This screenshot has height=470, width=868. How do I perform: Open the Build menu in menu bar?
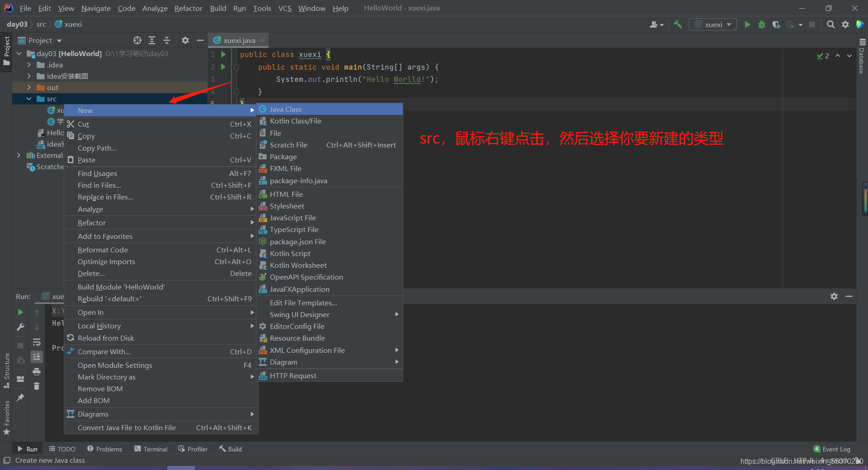[218, 8]
